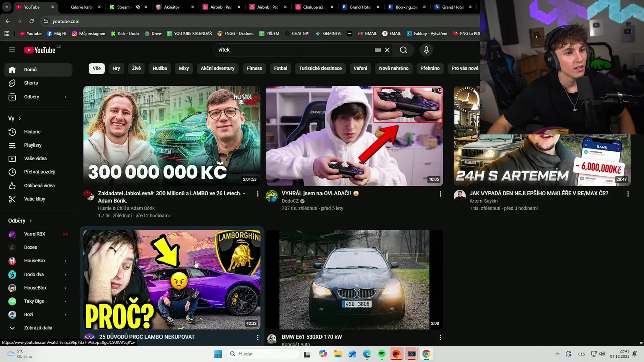Expand the Odběry section header in sidebar

click(20, 221)
